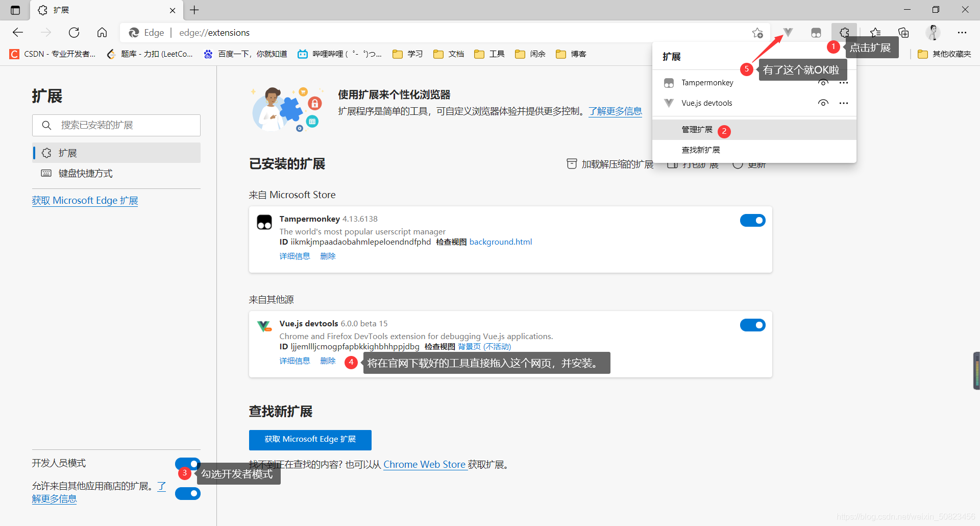The image size is (980, 526).
Task: Click the 加载解压缩的扩展 button
Action: (610, 164)
